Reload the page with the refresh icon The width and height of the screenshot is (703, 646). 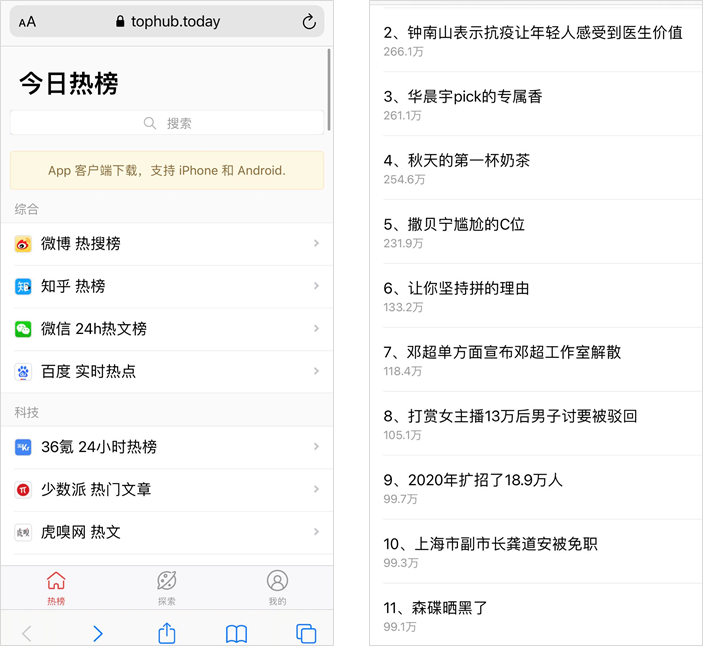[x=309, y=22]
